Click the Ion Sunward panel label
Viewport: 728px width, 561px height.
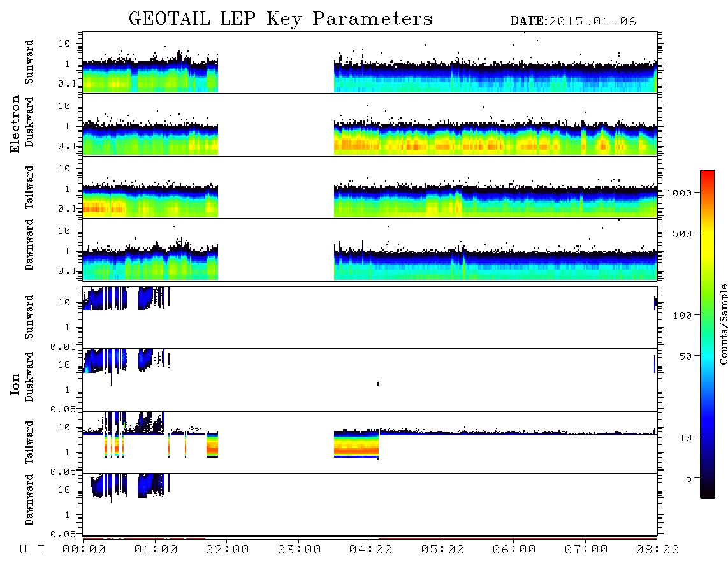pos(29,317)
